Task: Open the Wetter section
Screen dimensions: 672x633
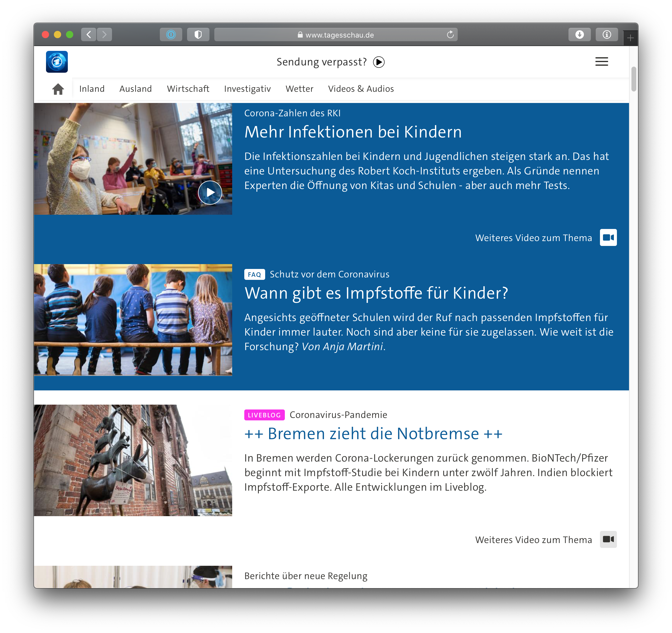Action: (299, 89)
